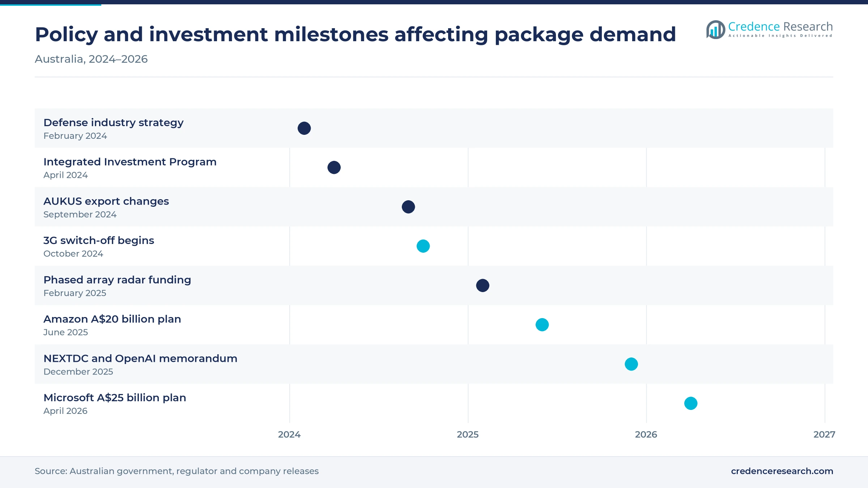Click the 'Integrated Investment Program' label
The image size is (868, 488).
[130, 162]
